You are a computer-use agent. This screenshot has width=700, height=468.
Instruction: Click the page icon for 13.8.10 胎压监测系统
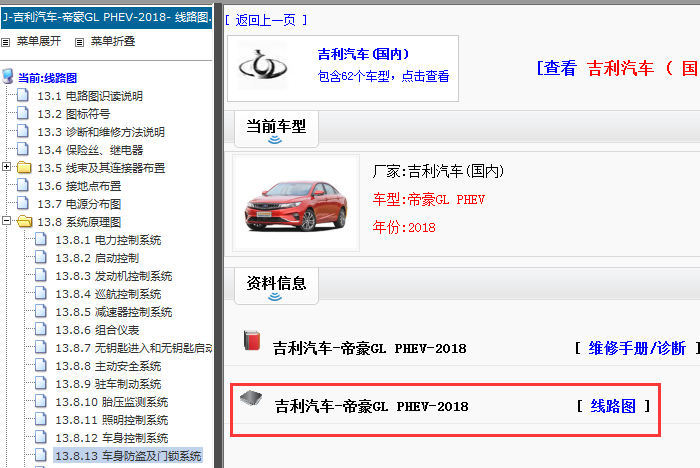41,401
